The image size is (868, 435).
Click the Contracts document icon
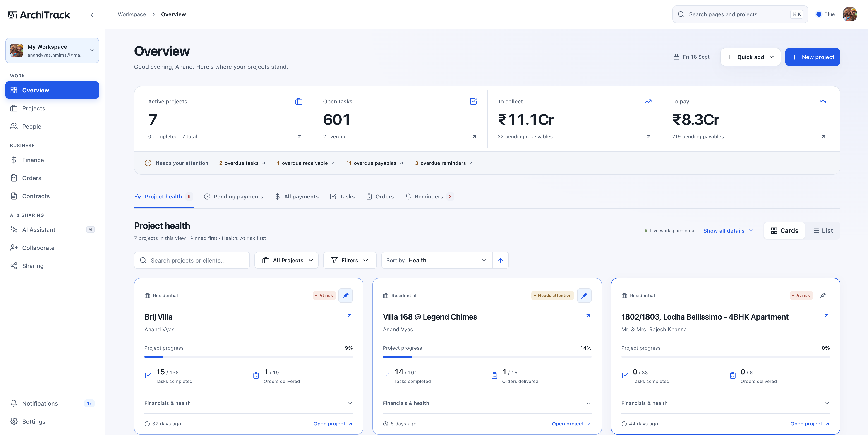click(x=14, y=196)
